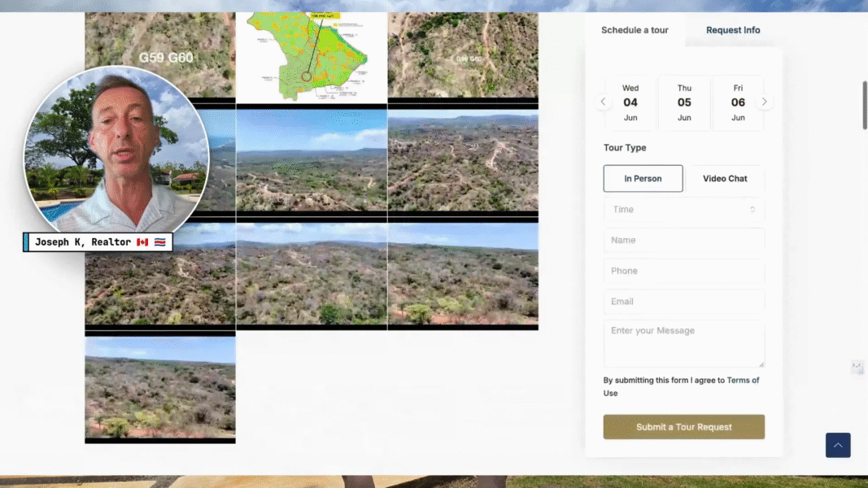Image resolution: width=868 pixels, height=488 pixels.
Task: Open the Terms of Use link
Action: [742, 381]
